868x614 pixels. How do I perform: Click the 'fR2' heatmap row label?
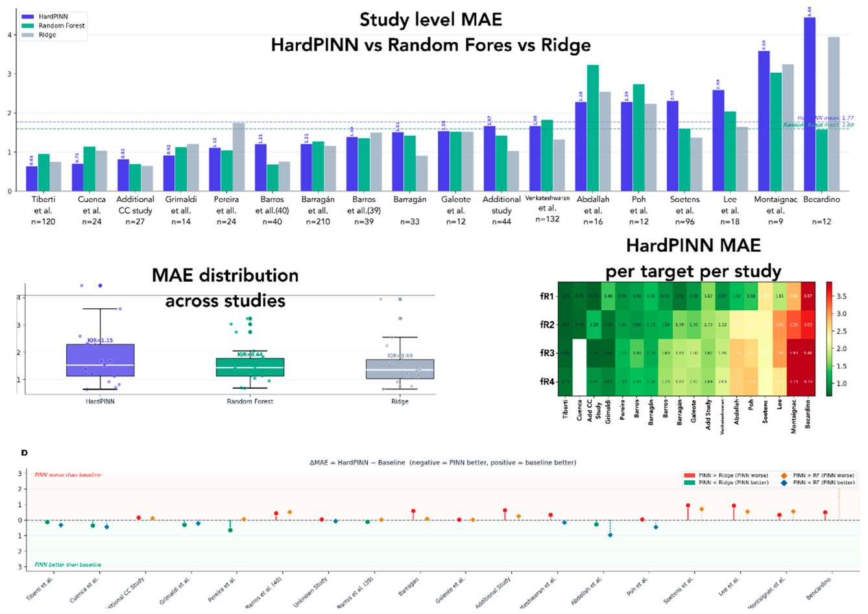(547, 325)
